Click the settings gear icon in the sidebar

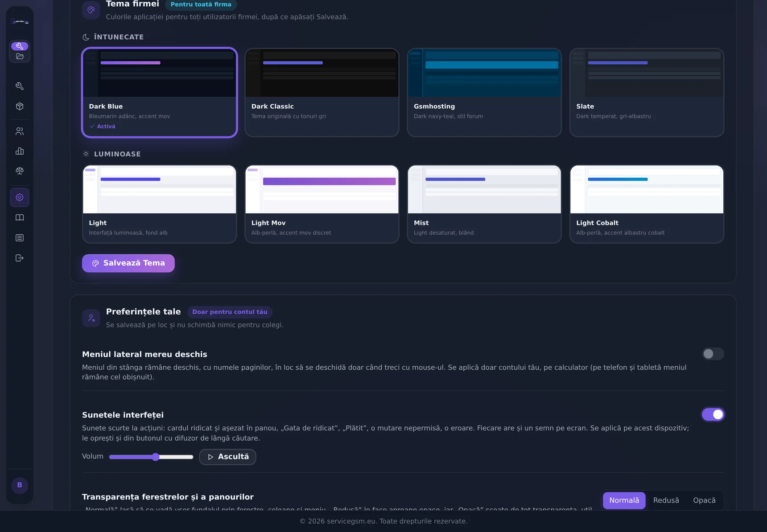click(x=20, y=197)
